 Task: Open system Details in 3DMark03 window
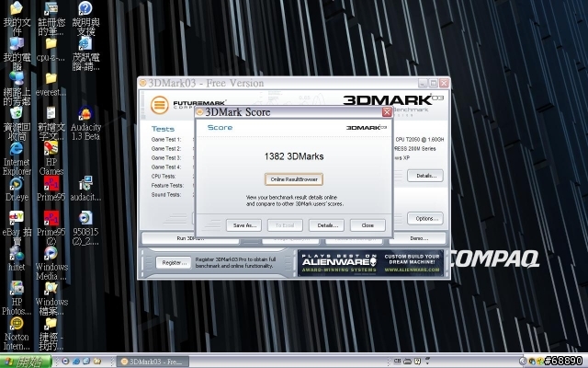pos(425,176)
